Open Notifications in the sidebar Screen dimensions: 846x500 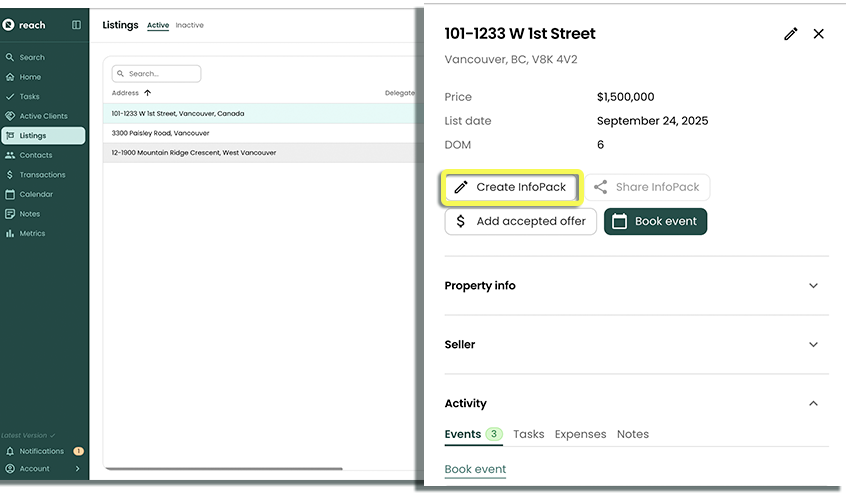pyautogui.click(x=41, y=451)
